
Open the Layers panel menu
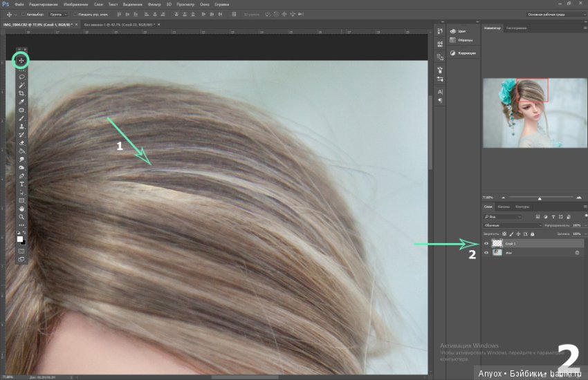(585, 207)
